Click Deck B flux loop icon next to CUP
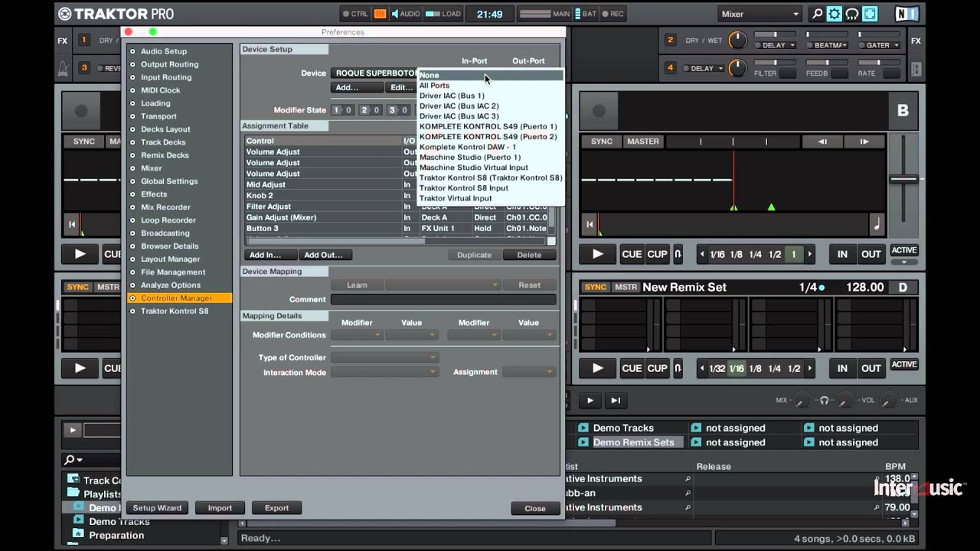Screen dimensions: 980x551 click(x=678, y=254)
